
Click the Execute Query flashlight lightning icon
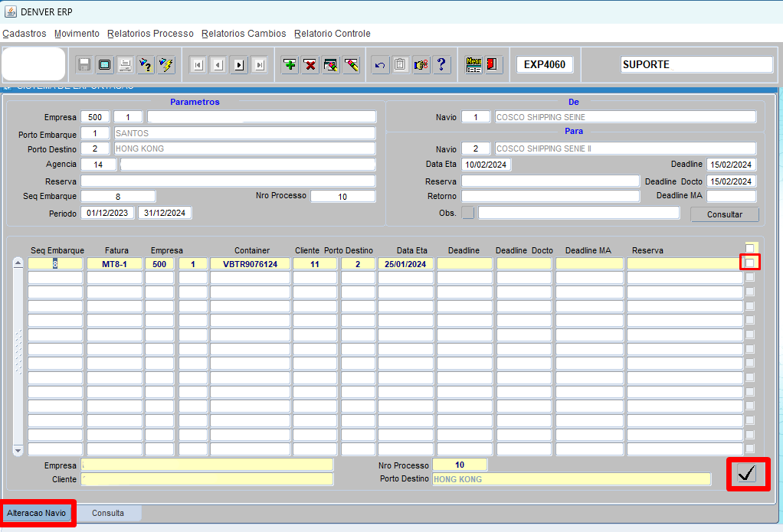point(165,65)
